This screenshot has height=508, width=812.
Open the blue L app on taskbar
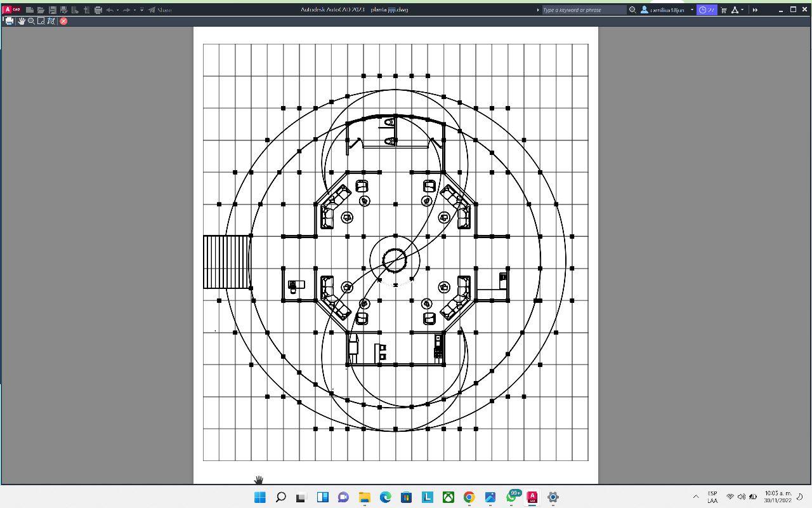click(x=427, y=497)
